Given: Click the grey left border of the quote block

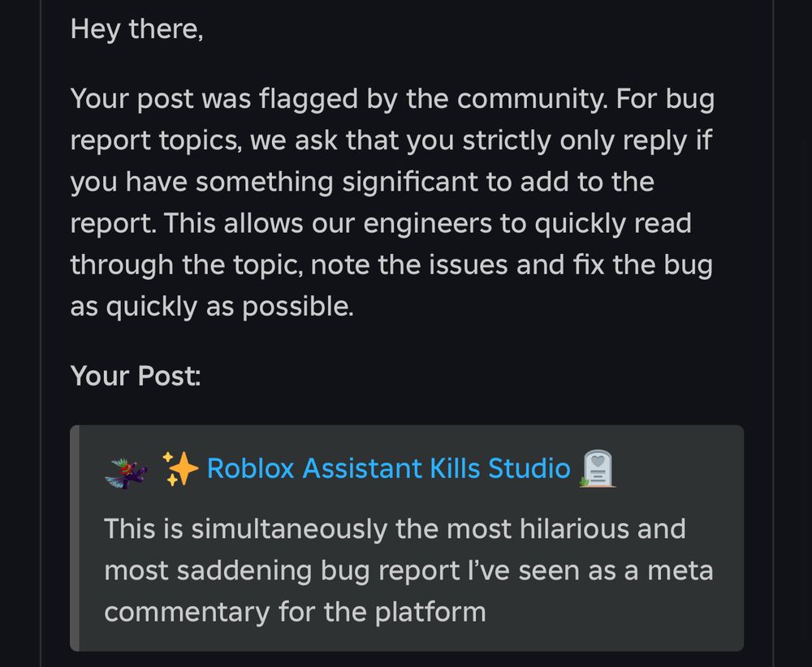Looking at the screenshot, I should point(75,538).
